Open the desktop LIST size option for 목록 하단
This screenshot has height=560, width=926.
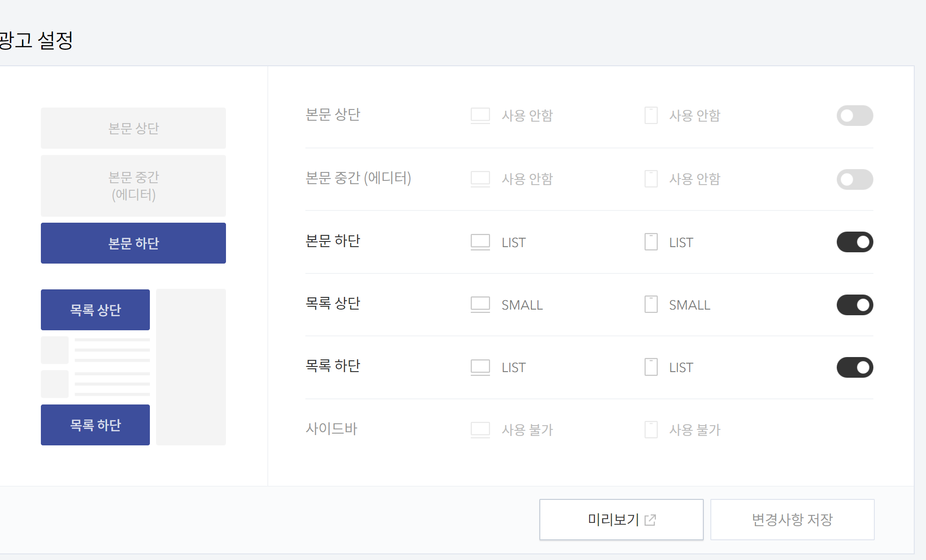514,367
